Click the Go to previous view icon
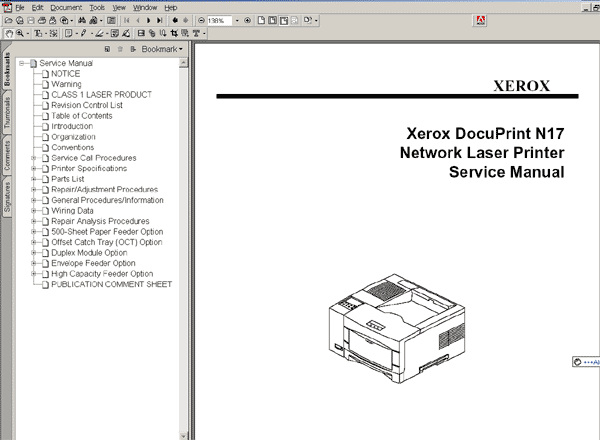 coord(175,20)
